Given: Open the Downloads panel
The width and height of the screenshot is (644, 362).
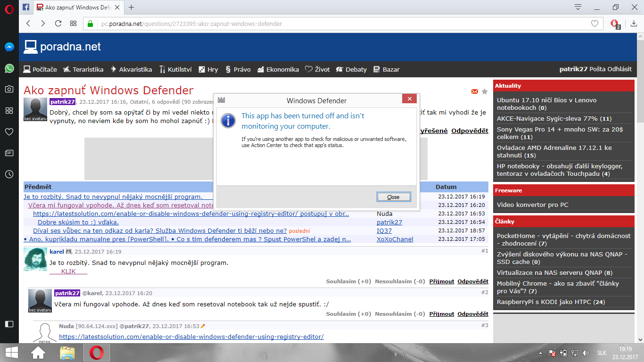Looking at the screenshot, I should (x=634, y=24).
